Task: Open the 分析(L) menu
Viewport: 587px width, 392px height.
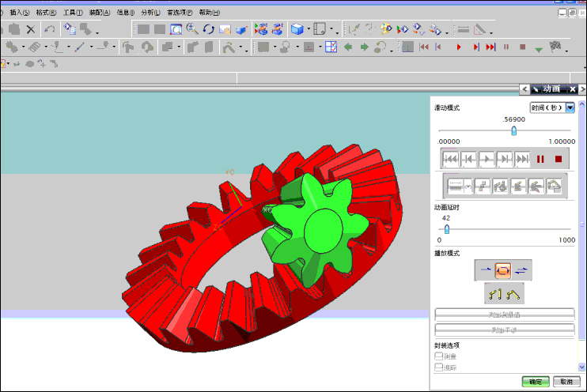Action: (x=150, y=13)
